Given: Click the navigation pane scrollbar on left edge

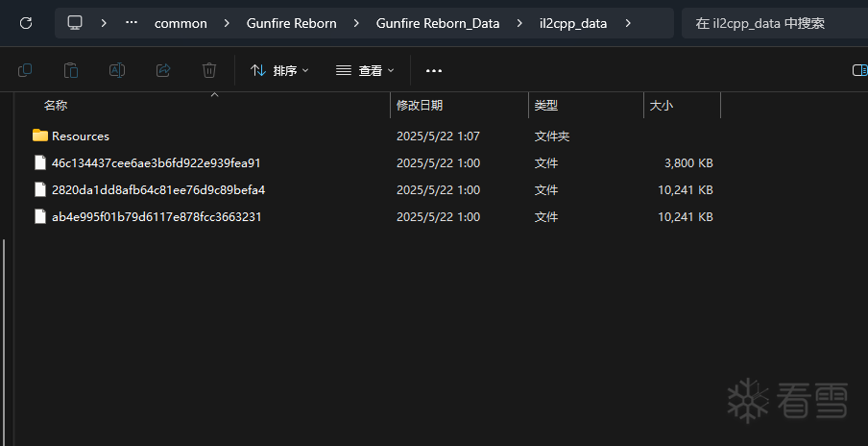Looking at the screenshot, I should pos(5,342).
